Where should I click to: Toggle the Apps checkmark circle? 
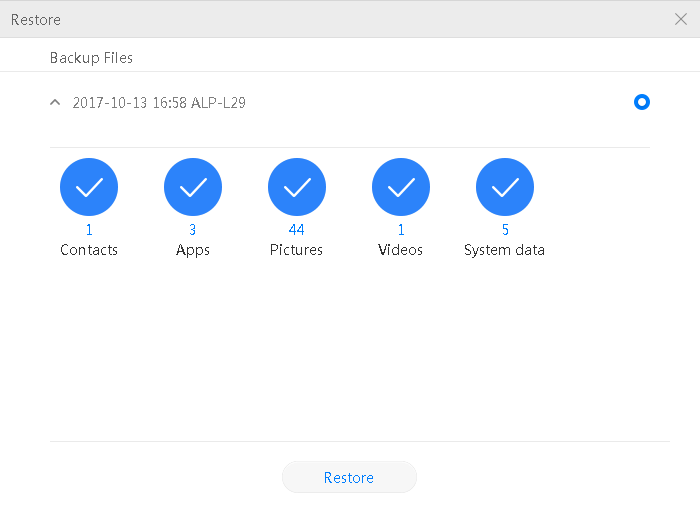click(193, 187)
